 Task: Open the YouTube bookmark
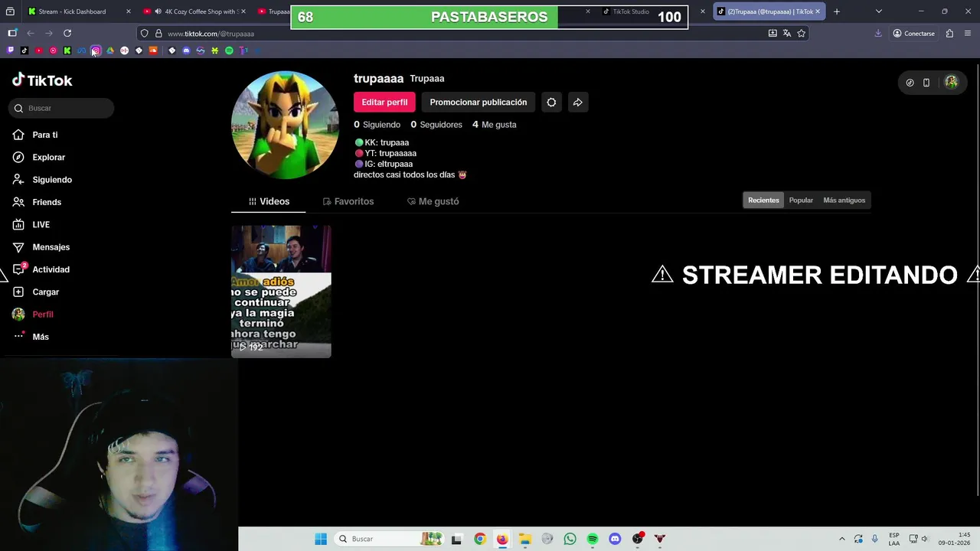[x=39, y=51]
